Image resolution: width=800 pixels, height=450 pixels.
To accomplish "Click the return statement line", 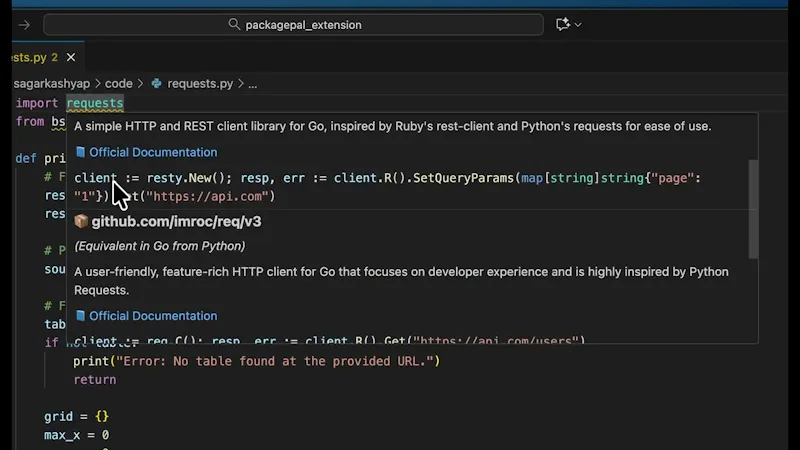I will [x=95, y=380].
